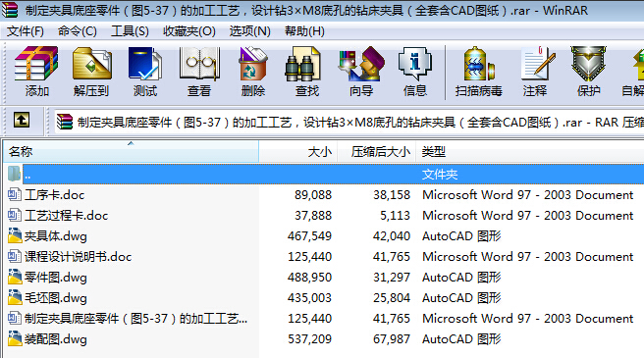The height and width of the screenshot is (358, 644).
Task: Click the Test (测试) archive icon
Action: (x=145, y=64)
